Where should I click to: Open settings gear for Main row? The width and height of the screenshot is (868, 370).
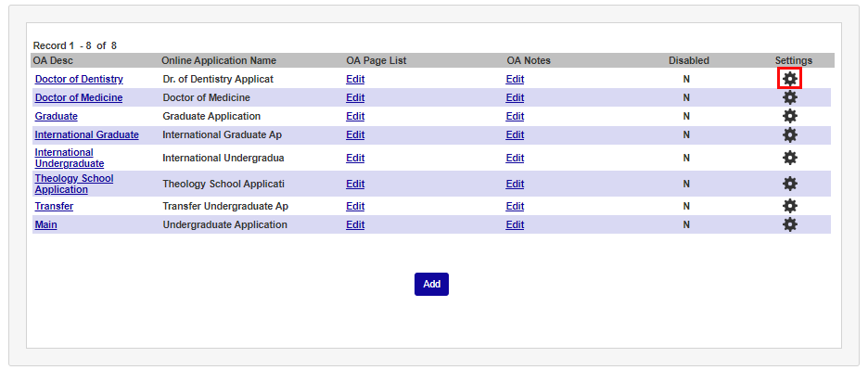pos(790,224)
